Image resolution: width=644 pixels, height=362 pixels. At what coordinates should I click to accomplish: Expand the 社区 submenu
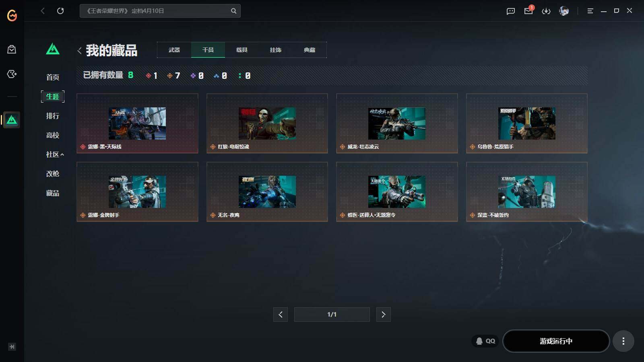click(x=55, y=154)
